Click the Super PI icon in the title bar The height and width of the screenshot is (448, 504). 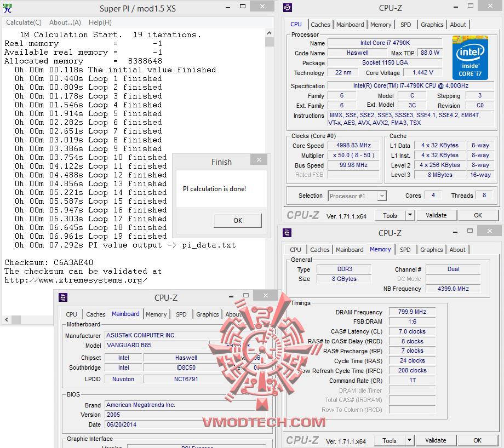click(8, 8)
